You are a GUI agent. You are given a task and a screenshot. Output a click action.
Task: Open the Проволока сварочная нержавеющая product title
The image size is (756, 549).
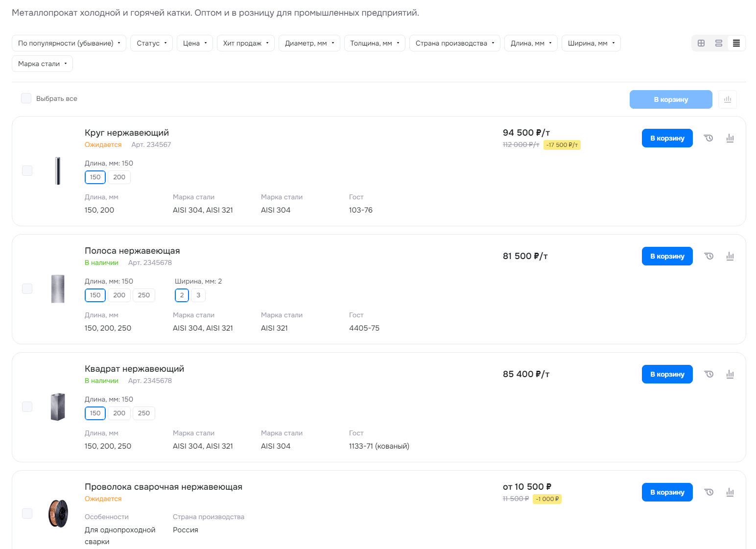[x=164, y=487]
